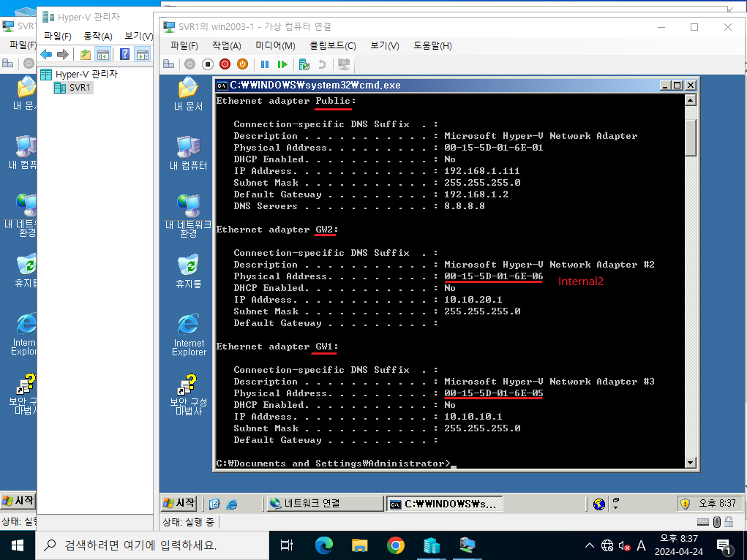The height and width of the screenshot is (560, 747).
Task: Click the Enhanced Session icon in VM toolbar
Action: [343, 64]
